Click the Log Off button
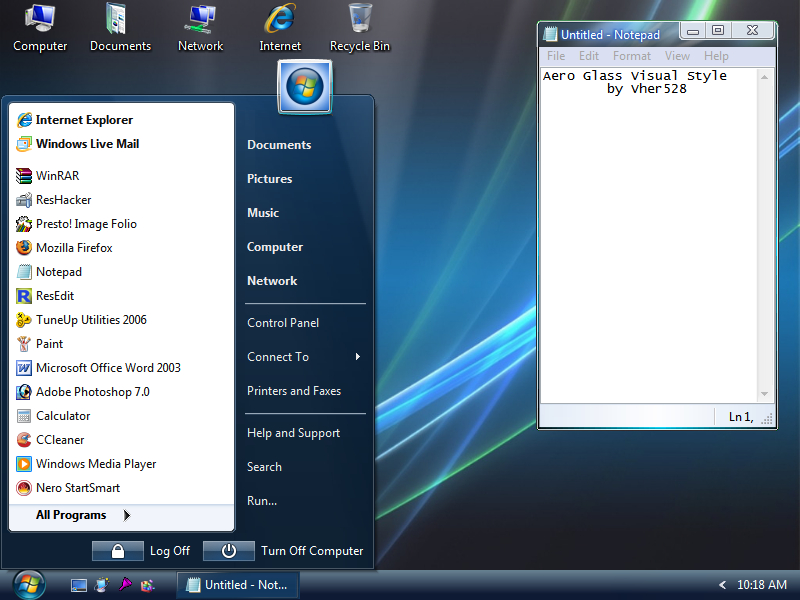The width and height of the screenshot is (800, 600). coord(117,551)
